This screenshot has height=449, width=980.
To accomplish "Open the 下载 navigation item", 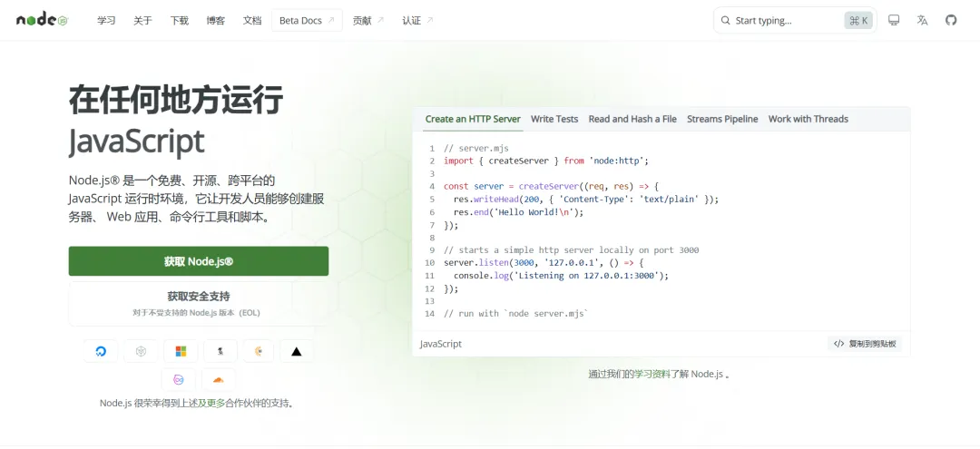I will coord(179,21).
